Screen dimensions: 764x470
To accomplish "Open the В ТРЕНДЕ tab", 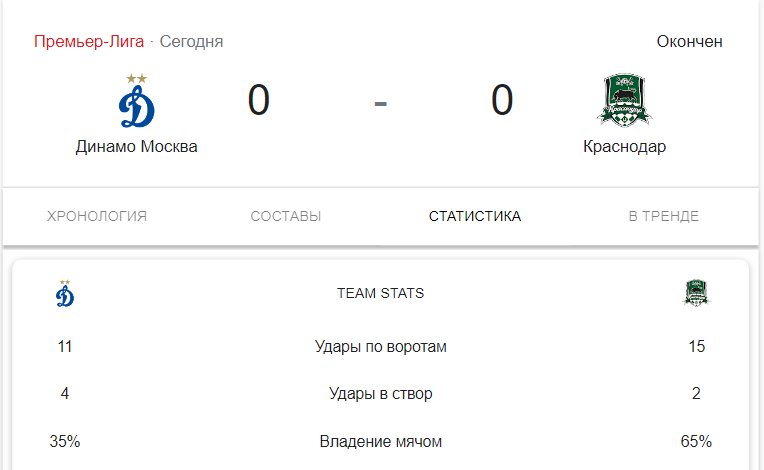I will pos(664,216).
